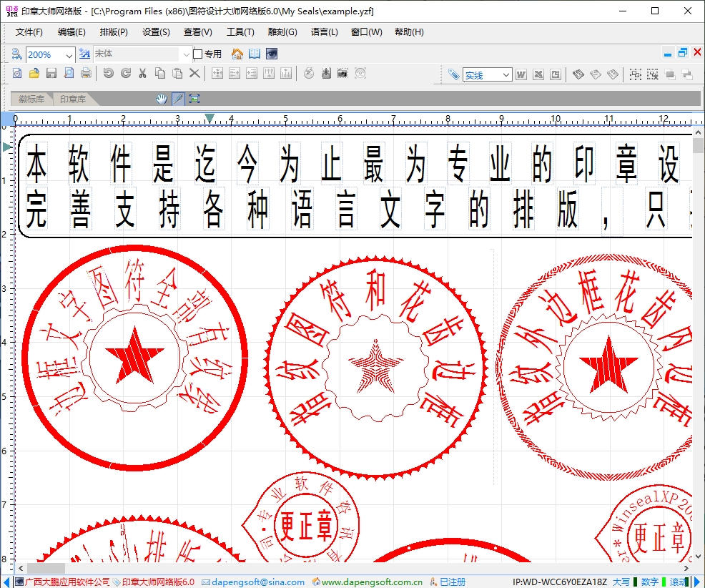Select the hand pan tool

[162, 99]
